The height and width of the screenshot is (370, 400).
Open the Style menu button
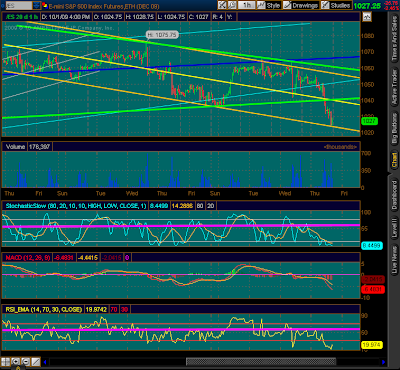[x=269, y=5]
